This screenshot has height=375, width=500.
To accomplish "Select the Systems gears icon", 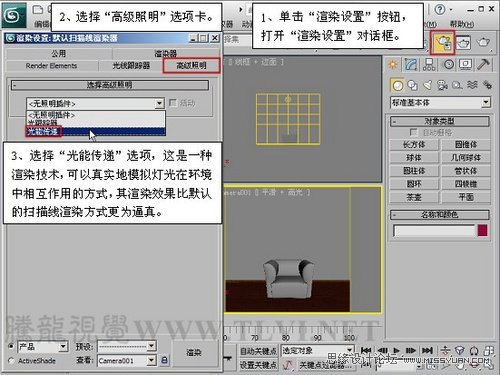I will (487, 85).
